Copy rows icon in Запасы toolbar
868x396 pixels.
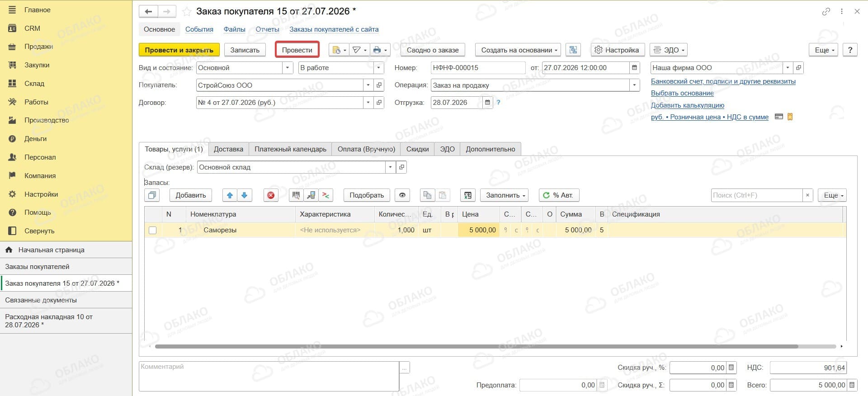pos(427,195)
